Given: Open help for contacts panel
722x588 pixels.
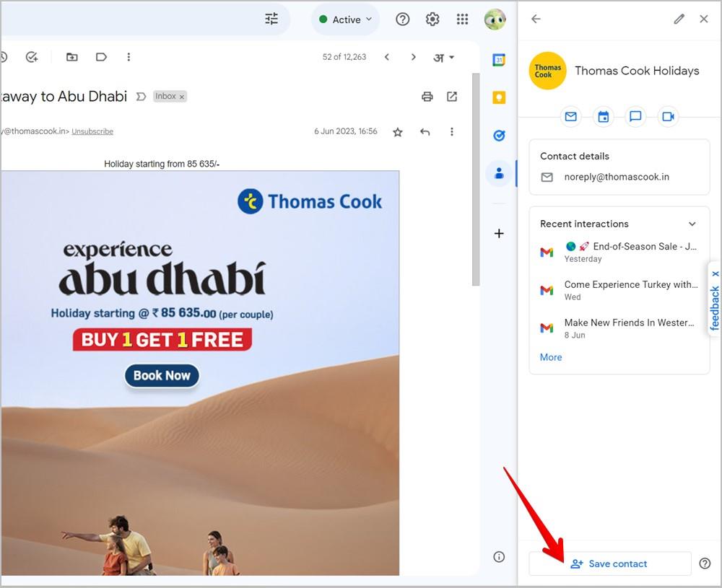Looking at the screenshot, I should [705, 563].
